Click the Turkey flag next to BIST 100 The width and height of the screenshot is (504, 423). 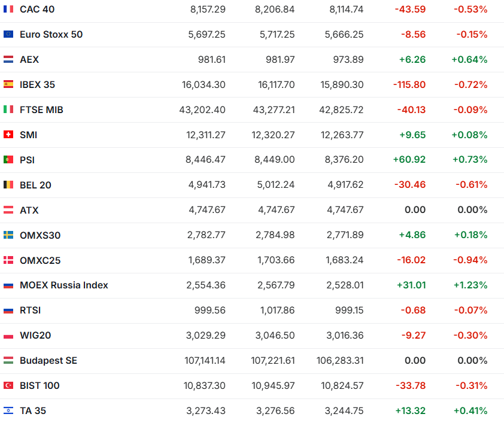click(8, 386)
